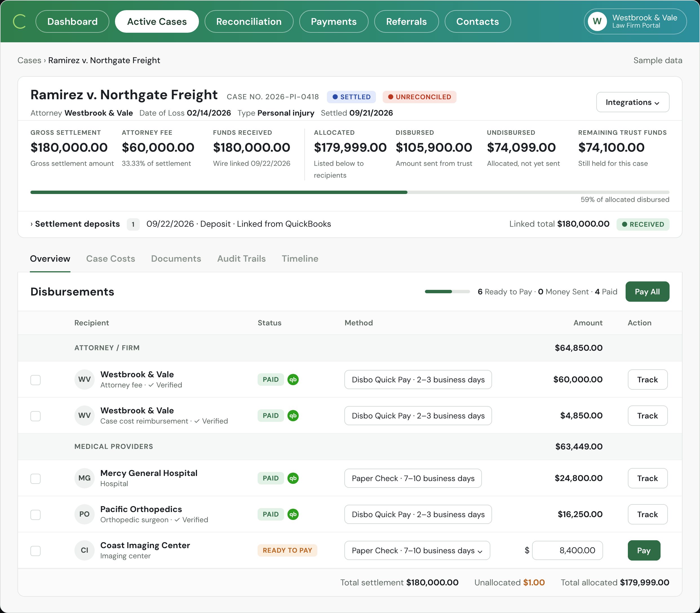
Task: Click the Amount column header
Action: tap(588, 323)
